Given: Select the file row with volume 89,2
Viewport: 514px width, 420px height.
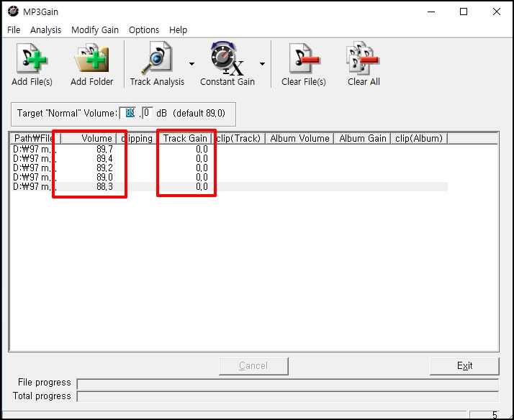Looking at the screenshot, I should [230, 168].
